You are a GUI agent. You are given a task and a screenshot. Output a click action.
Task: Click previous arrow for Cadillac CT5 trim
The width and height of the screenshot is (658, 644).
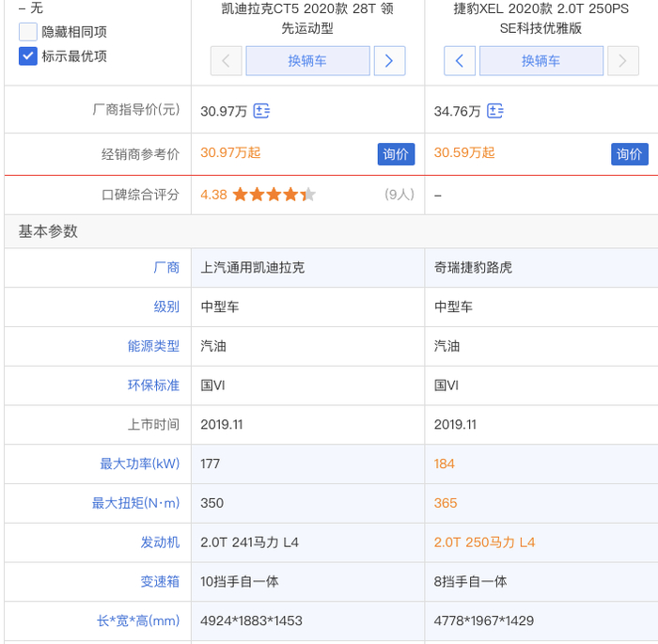point(226,61)
